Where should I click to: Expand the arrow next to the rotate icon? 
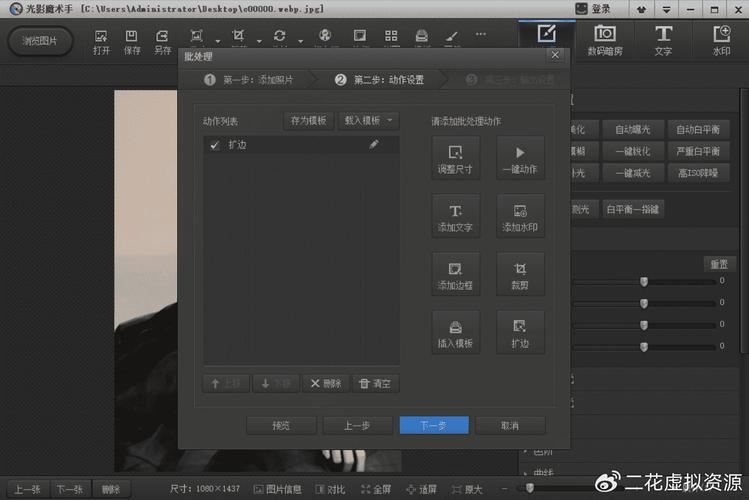click(300, 42)
